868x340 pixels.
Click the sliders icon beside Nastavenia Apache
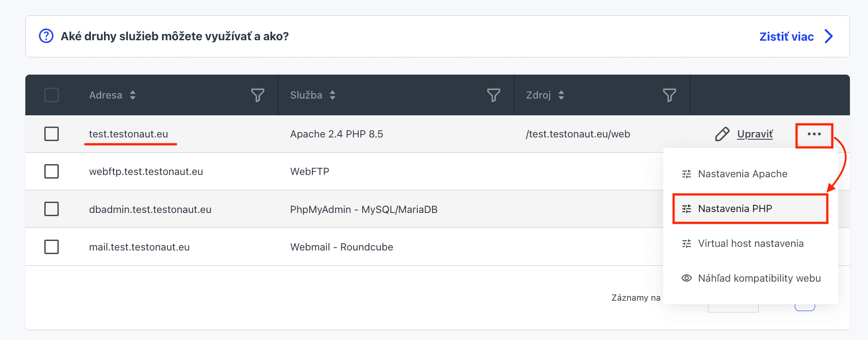686,174
